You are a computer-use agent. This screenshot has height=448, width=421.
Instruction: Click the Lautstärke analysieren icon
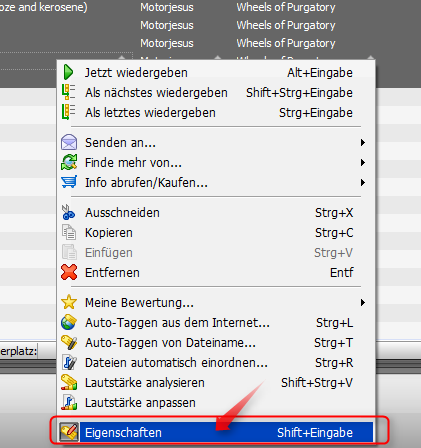click(69, 382)
